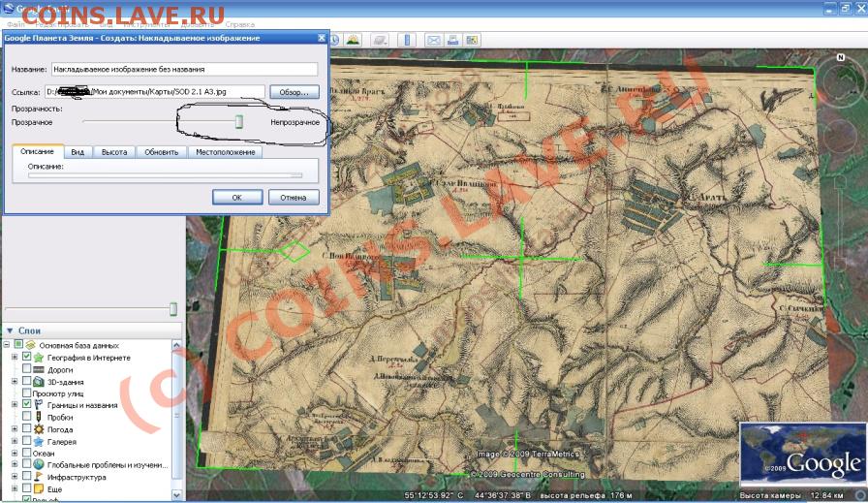This screenshot has height=503, width=868.
Task: Expand the Погода tree node
Action: 15,428
